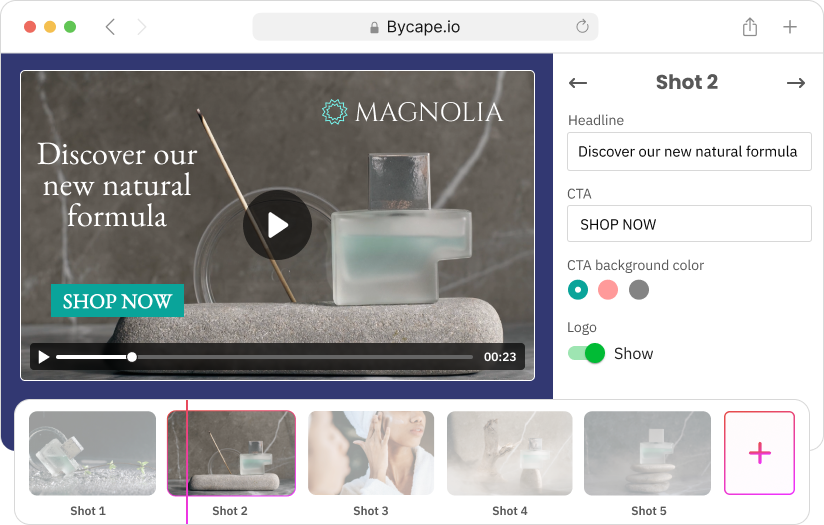Click the video progress slider handle
The width and height of the screenshot is (824, 525).
(x=132, y=357)
